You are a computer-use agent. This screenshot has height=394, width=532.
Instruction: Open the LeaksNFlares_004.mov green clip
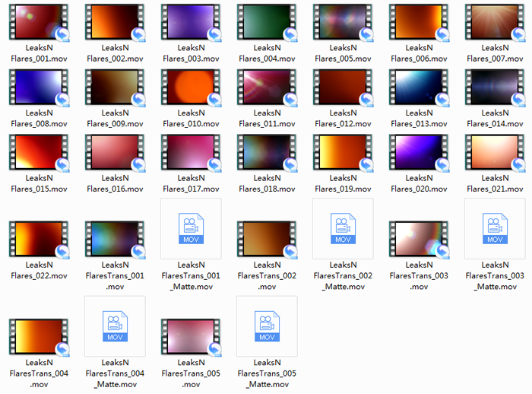[266, 22]
